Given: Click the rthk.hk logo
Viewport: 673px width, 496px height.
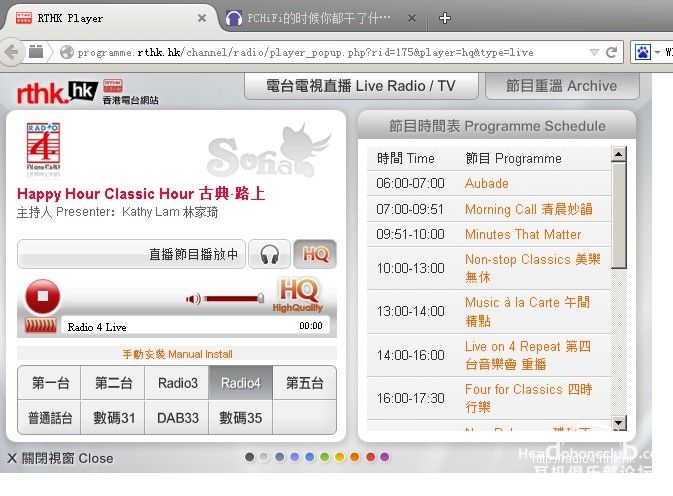Looking at the screenshot, I should tap(57, 92).
